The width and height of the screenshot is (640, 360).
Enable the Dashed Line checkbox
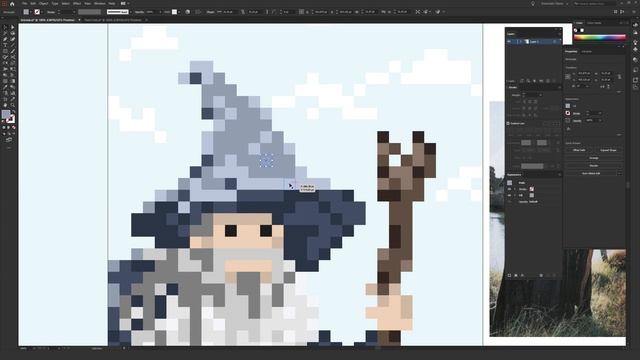tap(508, 123)
